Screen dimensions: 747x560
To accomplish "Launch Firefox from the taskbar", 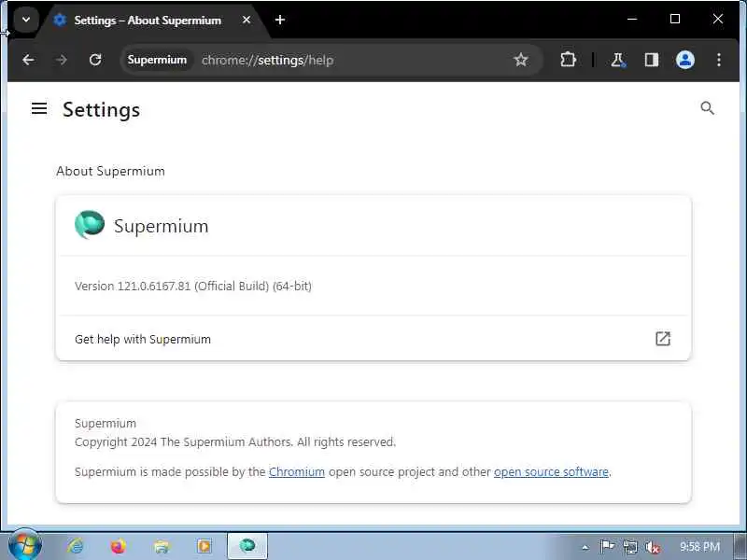I will pos(119,546).
